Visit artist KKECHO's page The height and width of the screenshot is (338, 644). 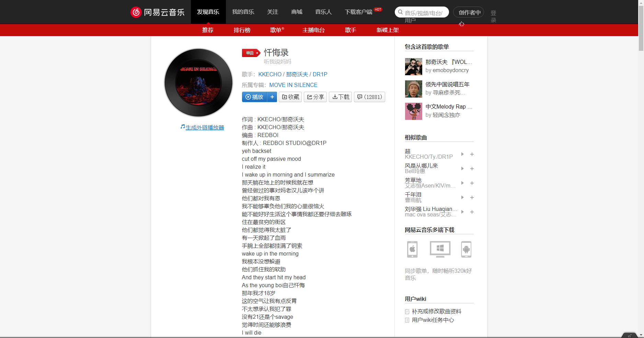(x=270, y=74)
